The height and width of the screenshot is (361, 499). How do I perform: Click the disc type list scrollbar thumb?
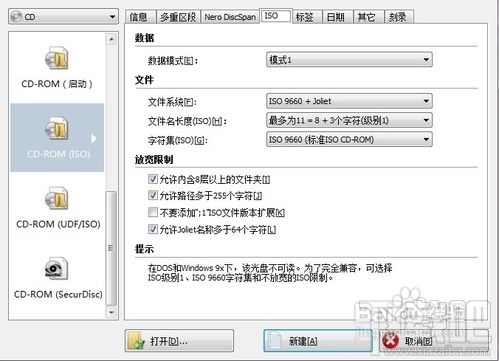tap(111, 248)
